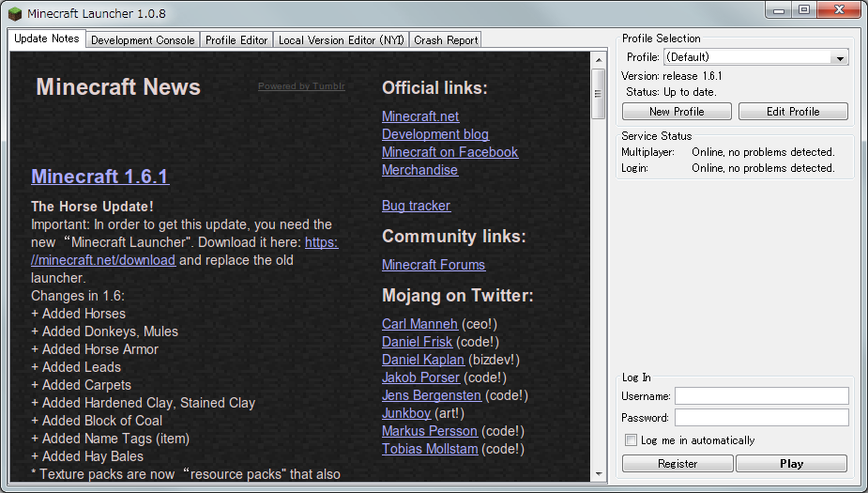Click 'Minecraft News' heading
Viewport: 868px width, 493px height.
coord(118,87)
